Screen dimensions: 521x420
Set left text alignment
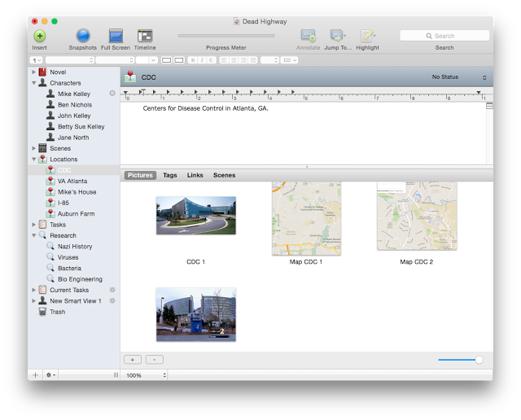tap(225, 60)
